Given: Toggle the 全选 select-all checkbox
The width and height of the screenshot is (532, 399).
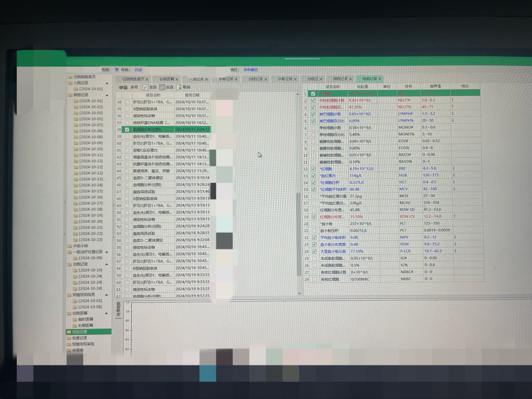Looking at the screenshot, I should click(x=145, y=87).
